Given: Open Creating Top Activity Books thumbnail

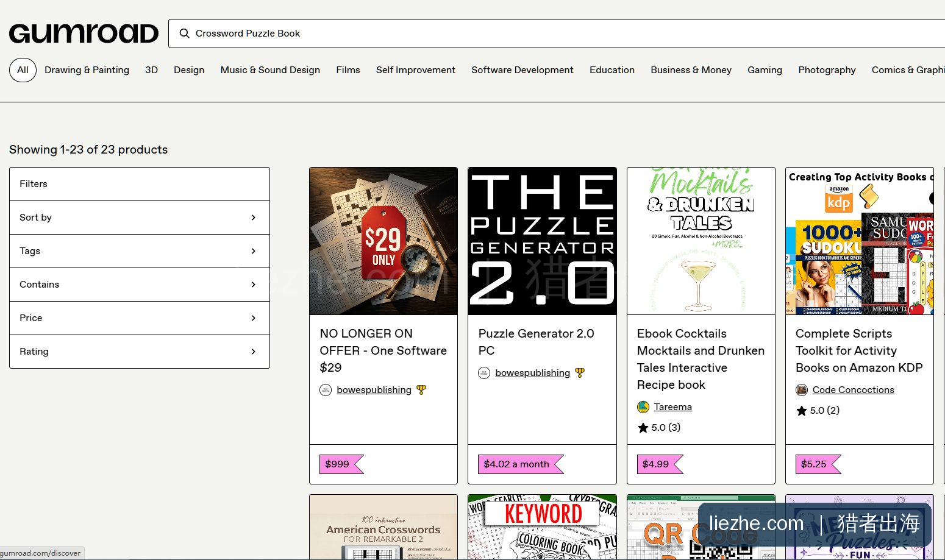Looking at the screenshot, I should point(860,241).
